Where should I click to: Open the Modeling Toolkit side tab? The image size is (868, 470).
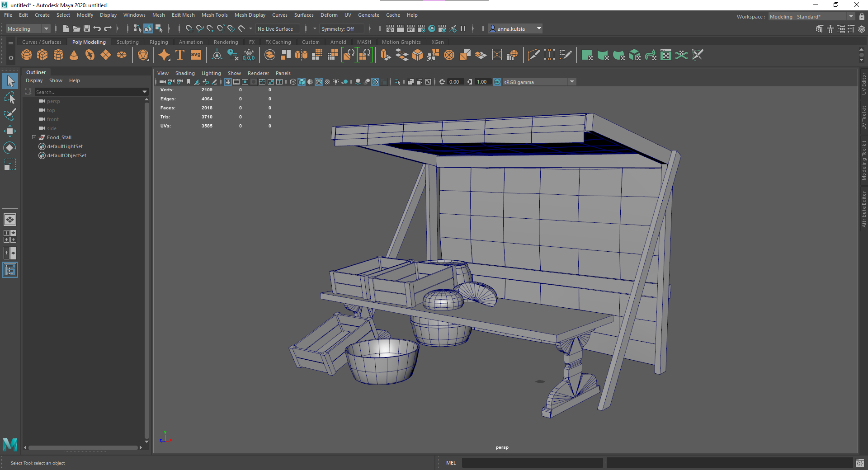point(863,160)
